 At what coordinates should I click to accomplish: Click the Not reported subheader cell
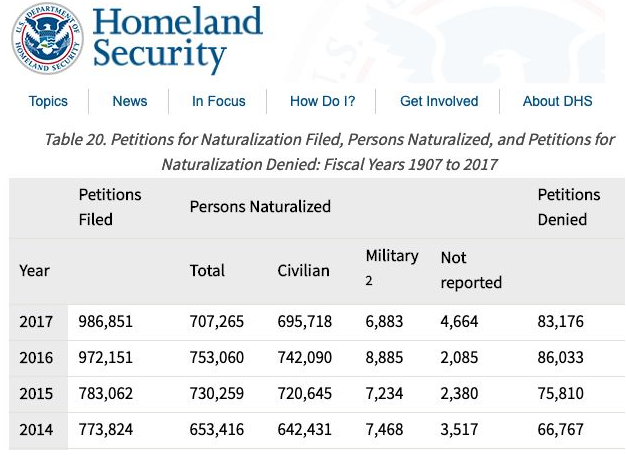[x=471, y=270]
